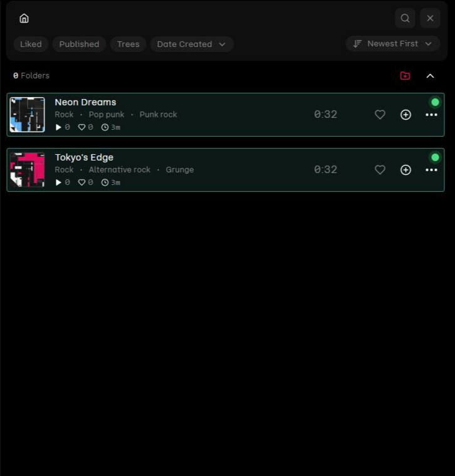The width and height of the screenshot is (455, 476).
Task: Open the three-dot menu for Tokyo's Edge
Action: tap(431, 170)
